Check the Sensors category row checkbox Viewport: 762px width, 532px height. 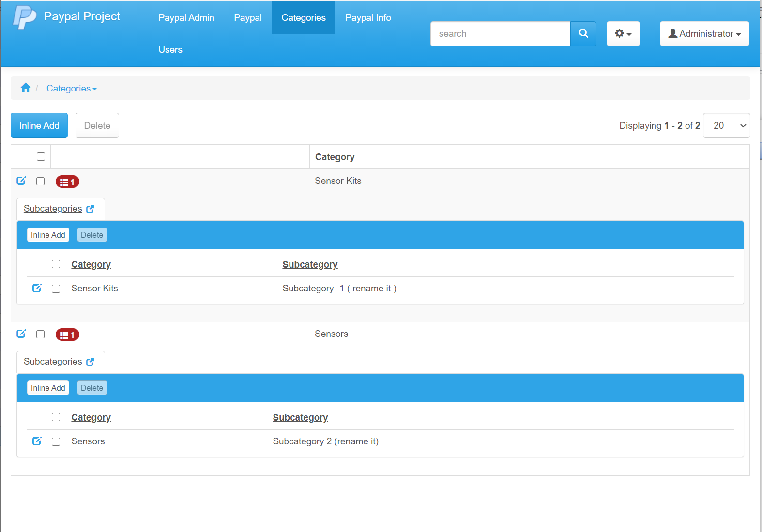click(40, 334)
